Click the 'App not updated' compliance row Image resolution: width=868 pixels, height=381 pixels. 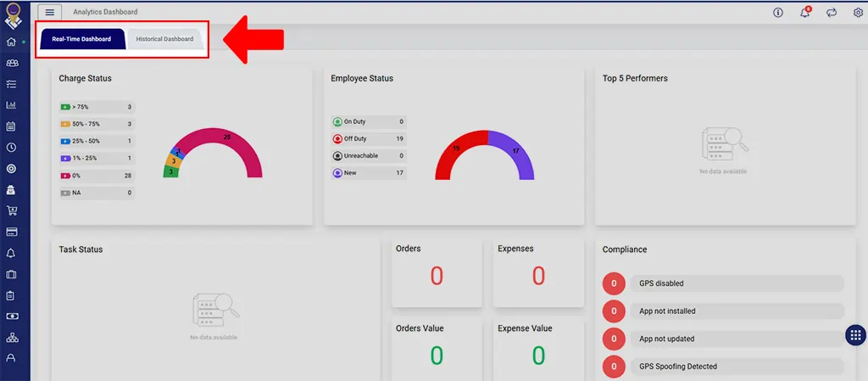(737, 339)
